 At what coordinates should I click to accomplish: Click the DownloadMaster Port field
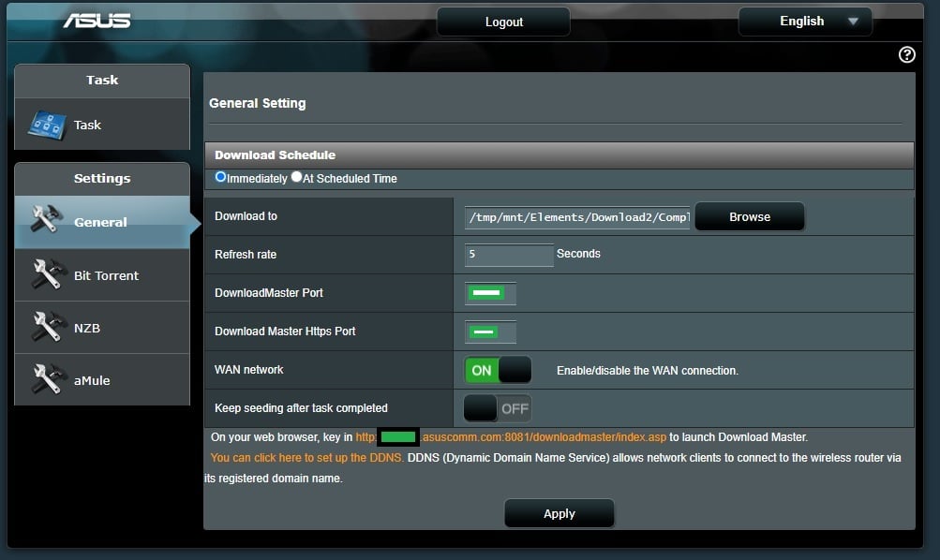(x=490, y=293)
